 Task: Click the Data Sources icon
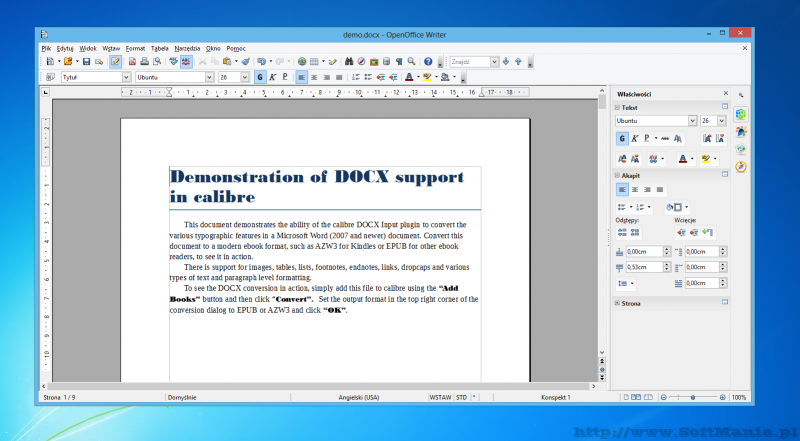pyautogui.click(x=386, y=62)
